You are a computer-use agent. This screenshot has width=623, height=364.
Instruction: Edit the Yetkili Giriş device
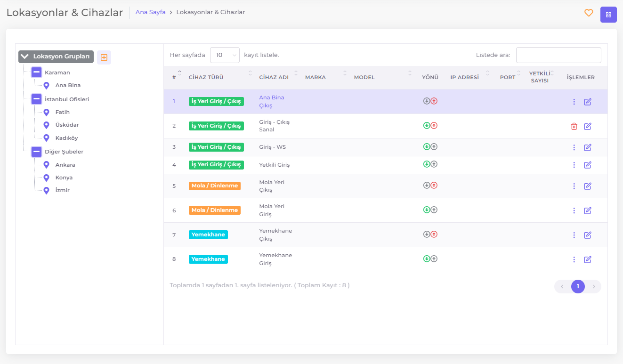588,165
